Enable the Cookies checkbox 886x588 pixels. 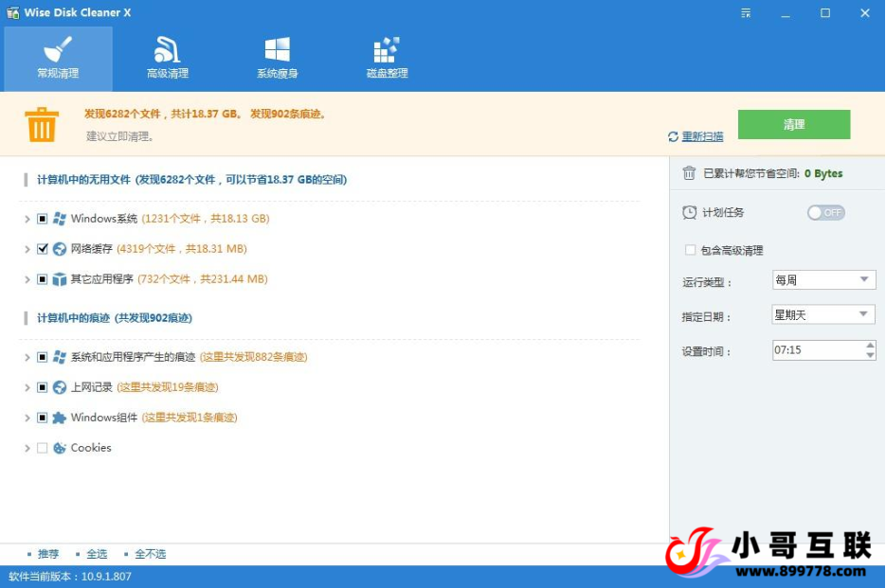[x=42, y=448]
